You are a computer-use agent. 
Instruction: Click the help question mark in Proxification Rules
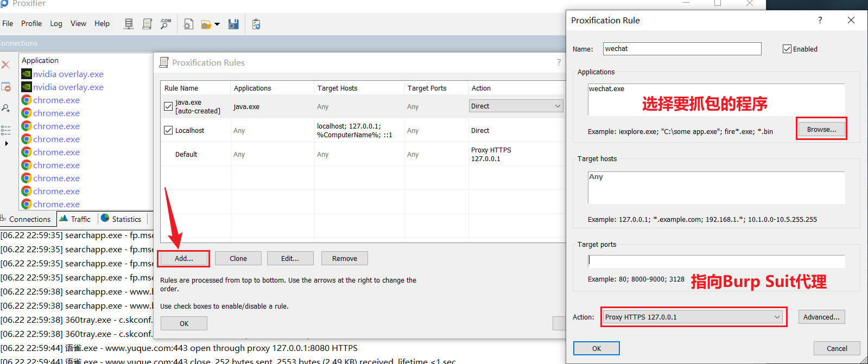(x=559, y=62)
